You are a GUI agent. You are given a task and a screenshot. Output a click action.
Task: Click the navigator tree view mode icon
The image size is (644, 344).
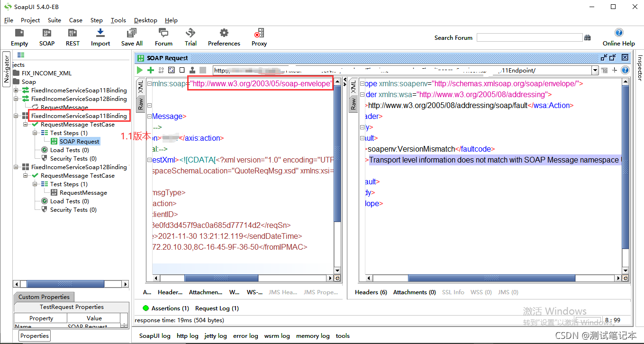21,55
